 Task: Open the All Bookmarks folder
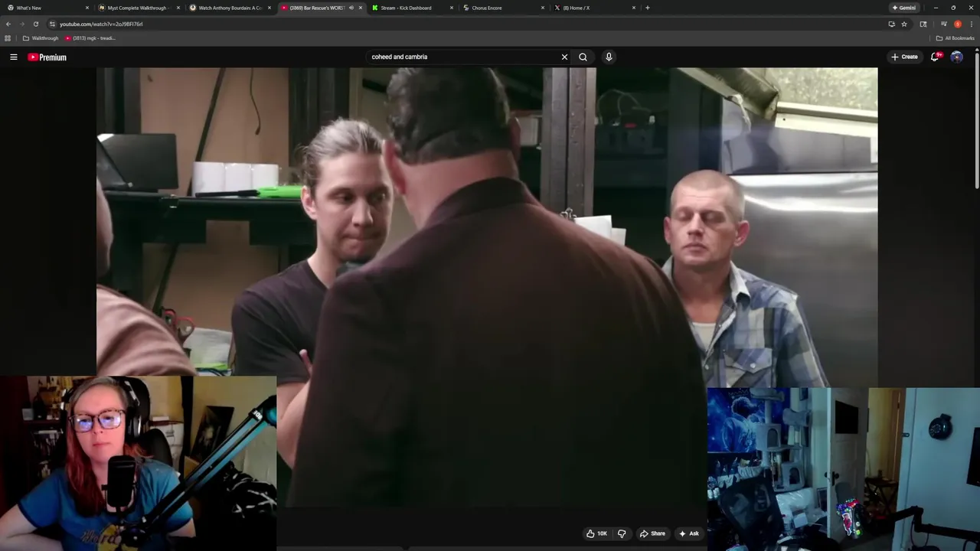point(955,38)
